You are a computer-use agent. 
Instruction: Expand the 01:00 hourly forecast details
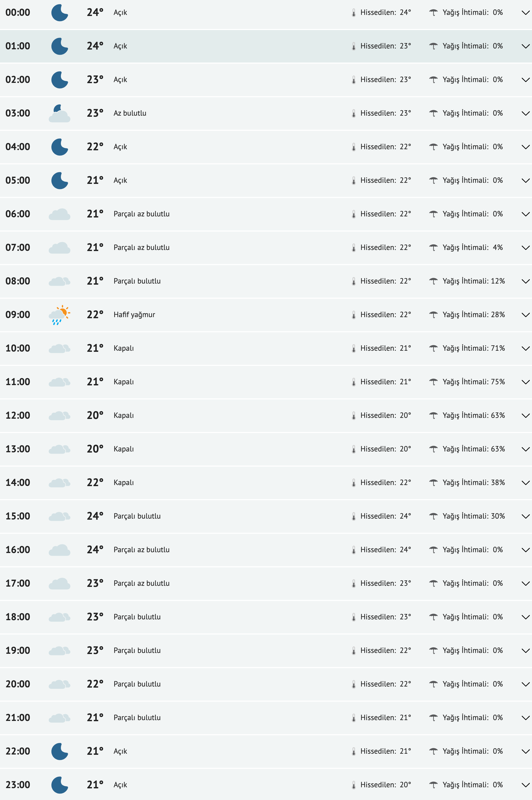pyautogui.click(x=525, y=46)
